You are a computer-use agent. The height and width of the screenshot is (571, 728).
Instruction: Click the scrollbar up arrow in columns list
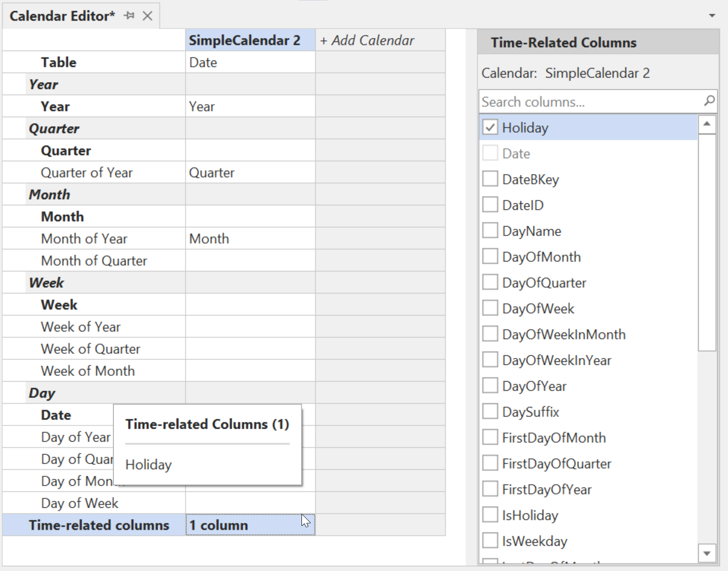(x=707, y=123)
